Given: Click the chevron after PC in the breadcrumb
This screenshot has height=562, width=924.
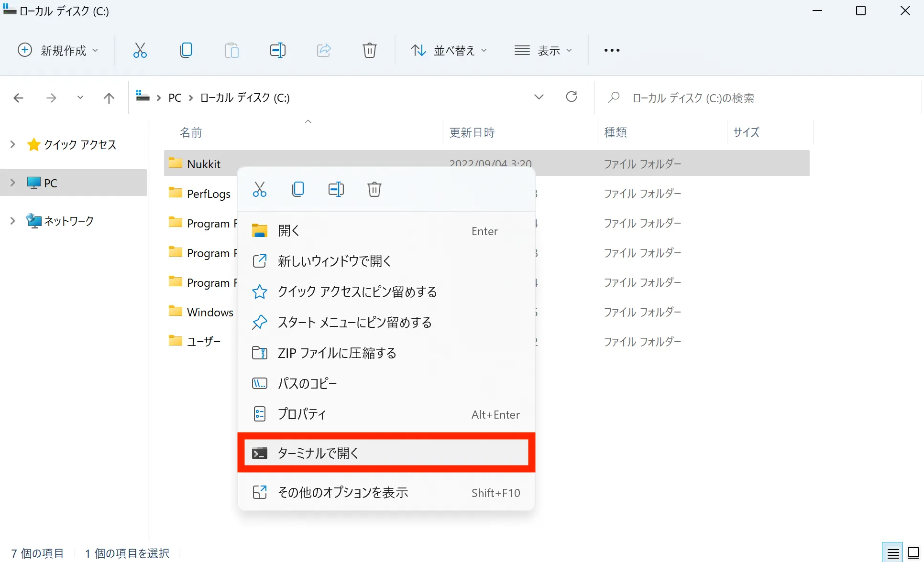Looking at the screenshot, I should [x=191, y=98].
